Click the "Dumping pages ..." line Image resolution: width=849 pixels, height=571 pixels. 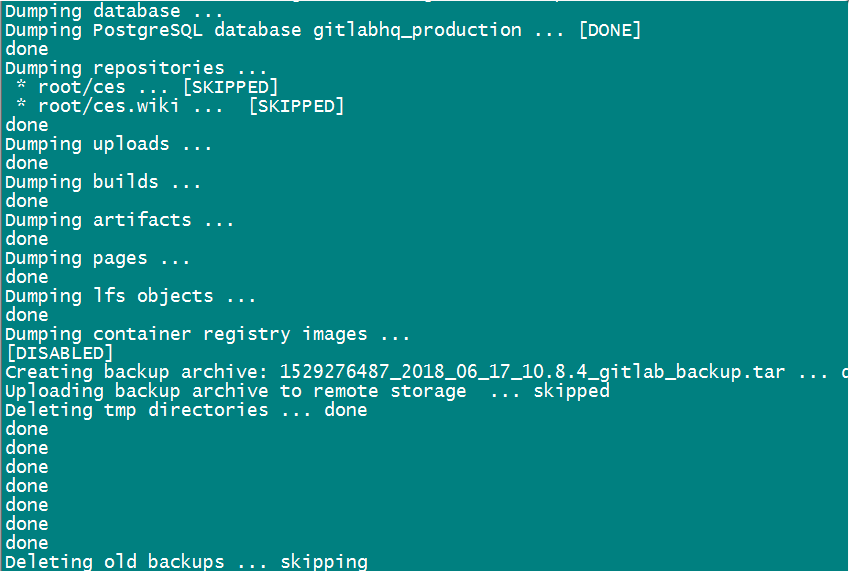click(x=97, y=258)
